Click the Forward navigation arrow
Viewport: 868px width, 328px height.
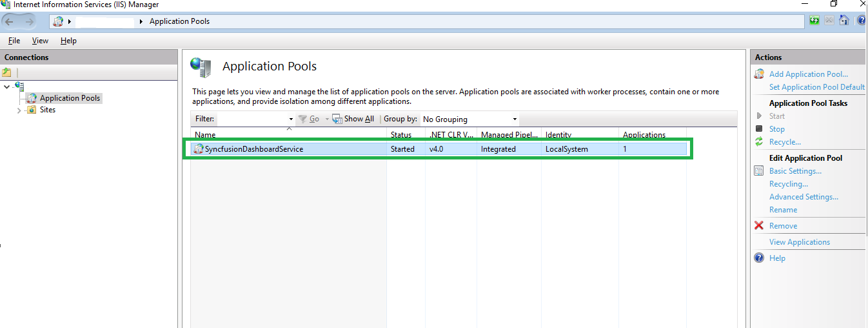tap(30, 21)
